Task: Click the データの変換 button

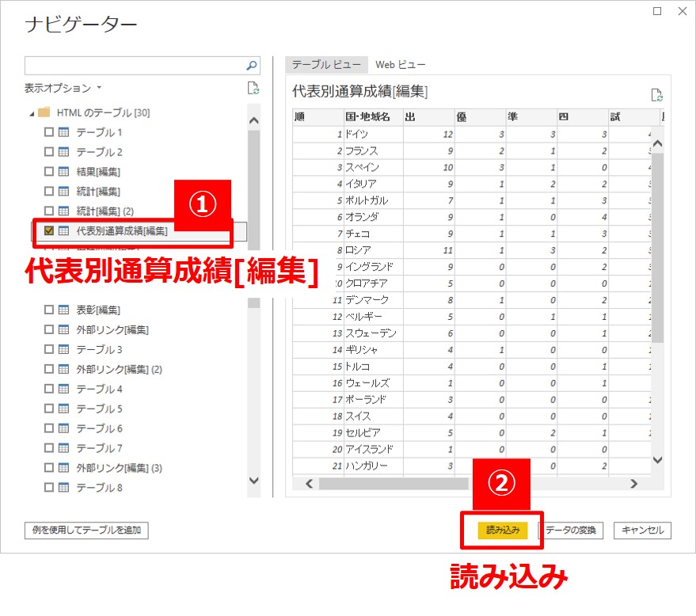Action: [x=571, y=530]
